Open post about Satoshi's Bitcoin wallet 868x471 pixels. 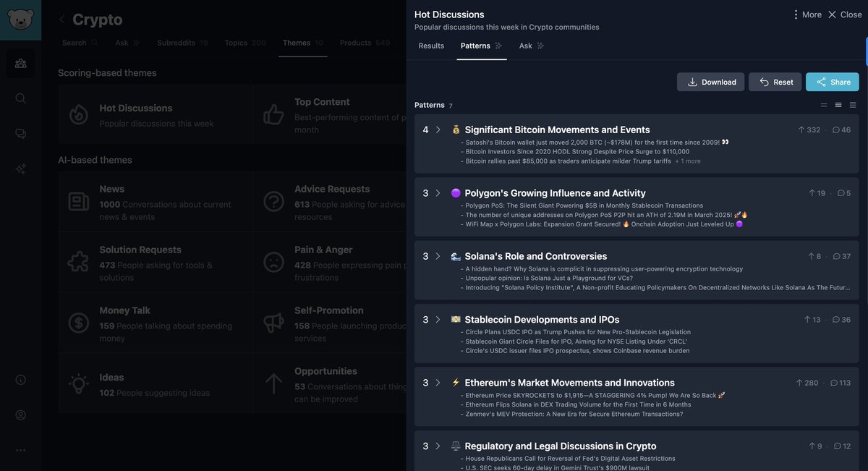(597, 143)
